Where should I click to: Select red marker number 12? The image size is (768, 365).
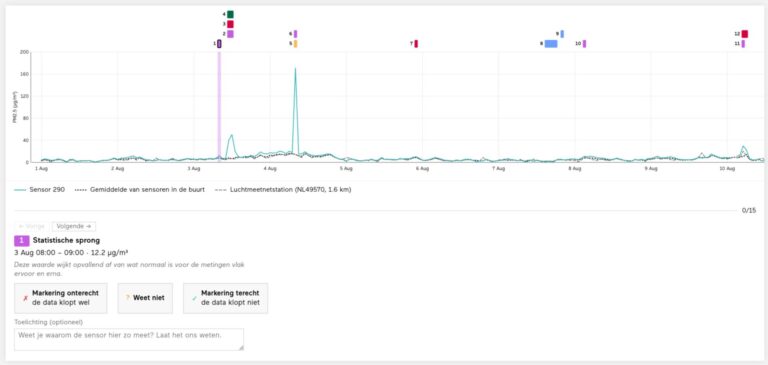(744, 34)
